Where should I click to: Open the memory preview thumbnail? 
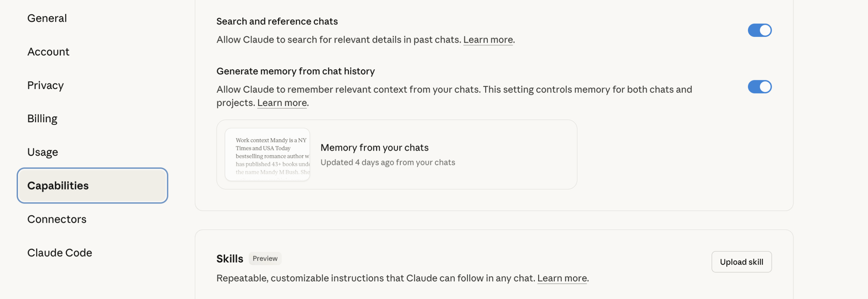[267, 154]
